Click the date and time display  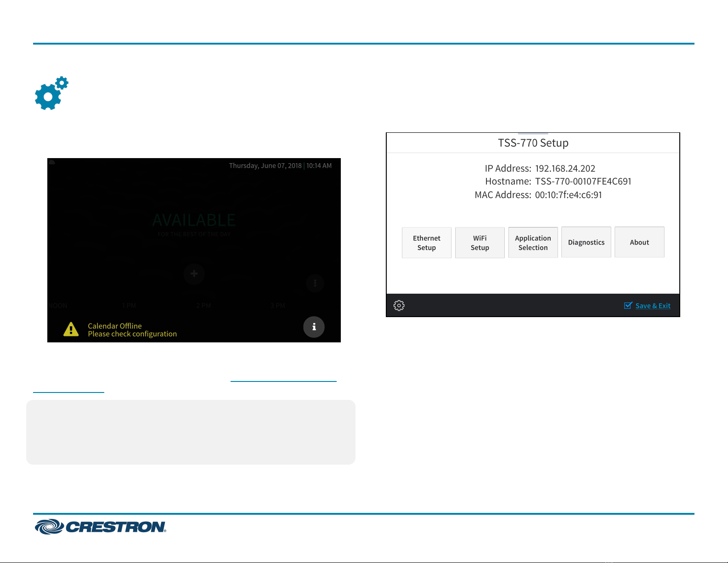coord(280,165)
